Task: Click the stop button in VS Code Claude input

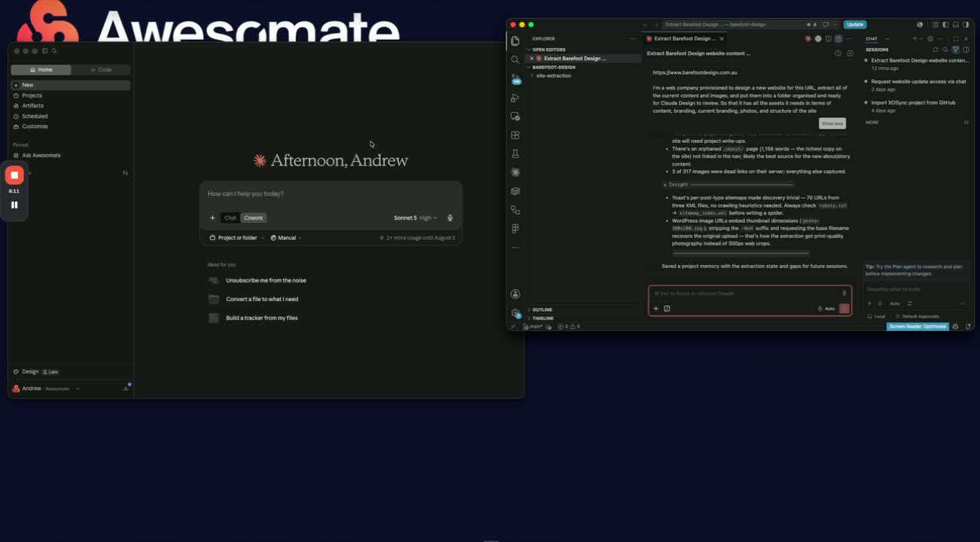Action: point(845,309)
